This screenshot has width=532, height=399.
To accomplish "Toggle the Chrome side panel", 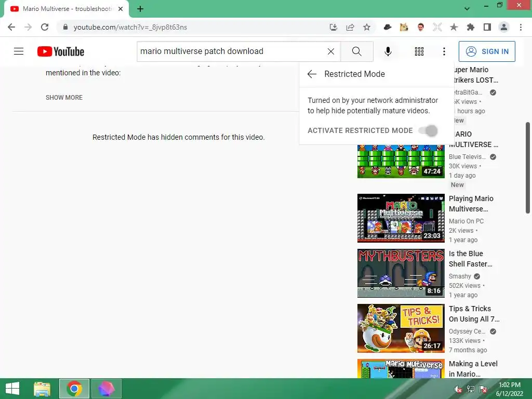I will click(x=487, y=27).
